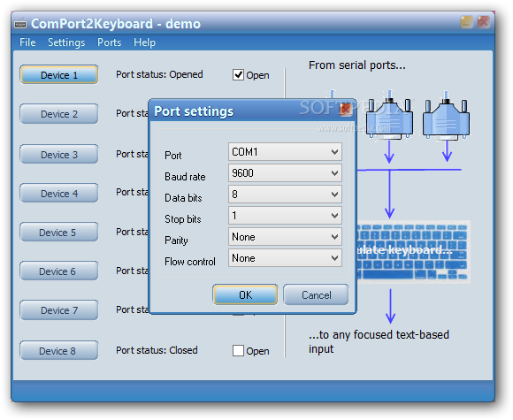Viewport: 513px width, 420px height.
Task: Expand the Parity dropdown
Action: point(285,236)
